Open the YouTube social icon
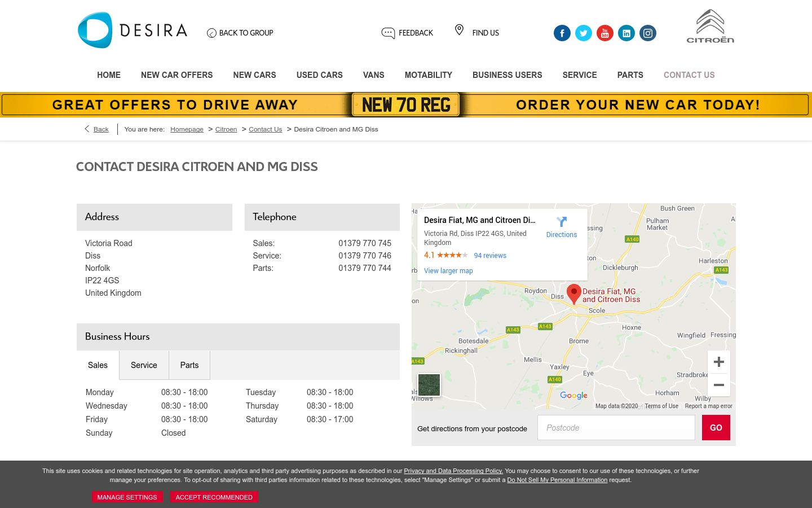The height and width of the screenshot is (508, 812). pos(604,33)
